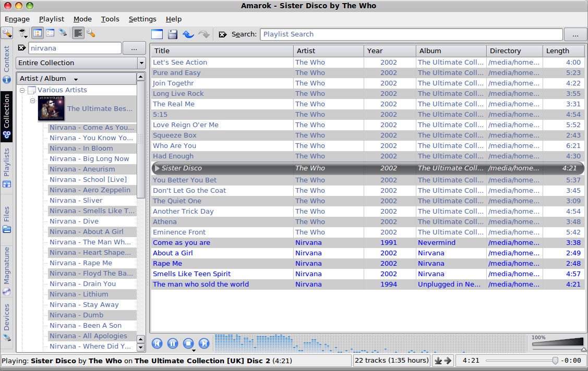The height and width of the screenshot is (371, 588).
Task: Toggle the flat list view button
Action: tap(50, 33)
